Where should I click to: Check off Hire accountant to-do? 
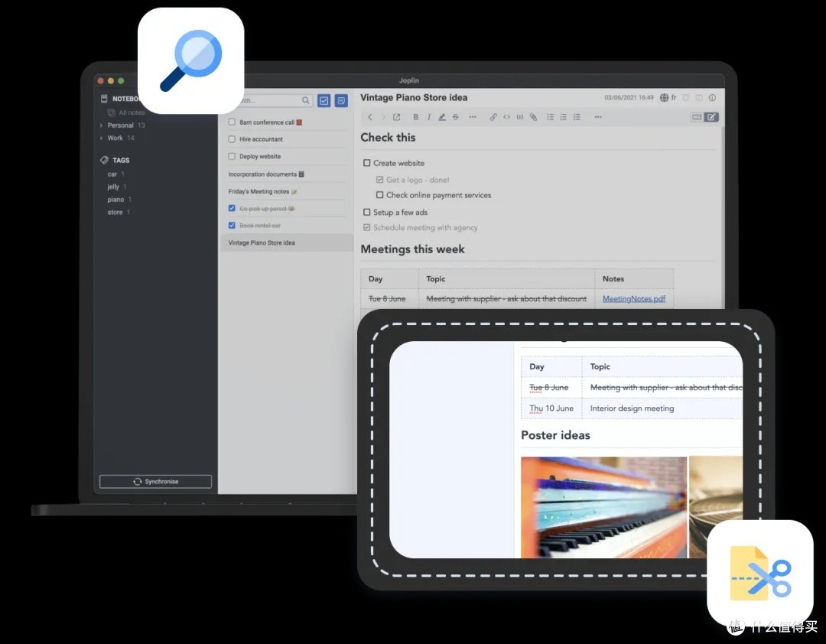(232, 139)
